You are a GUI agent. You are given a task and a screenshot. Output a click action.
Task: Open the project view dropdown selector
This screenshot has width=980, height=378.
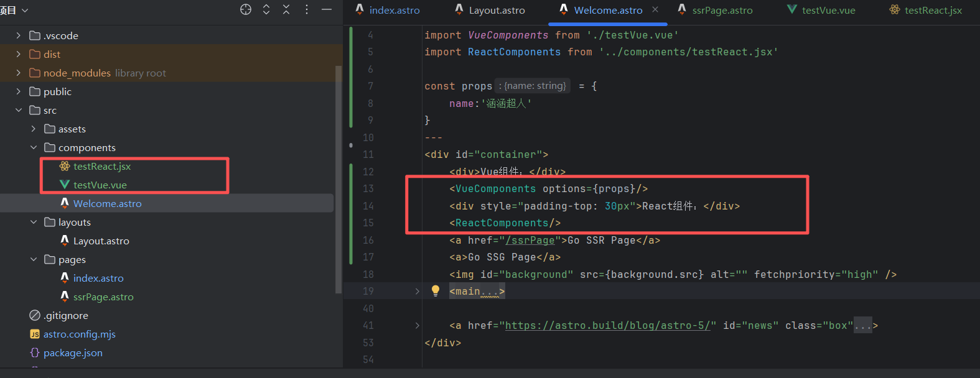click(25, 11)
